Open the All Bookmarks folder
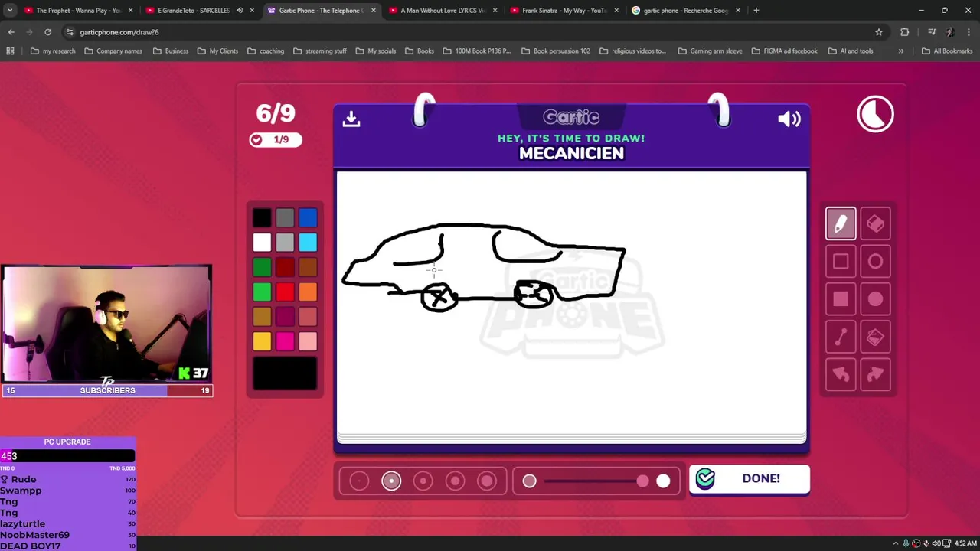 947,51
